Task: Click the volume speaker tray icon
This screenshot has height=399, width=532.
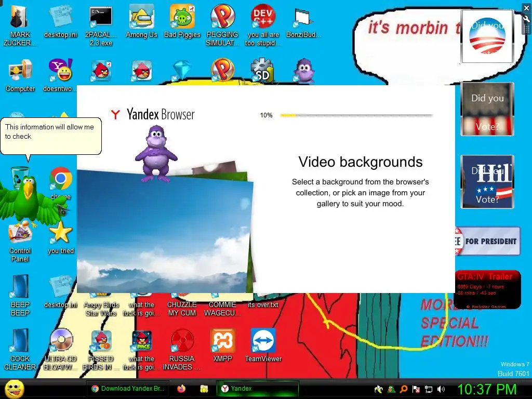Action: coord(441,389)
